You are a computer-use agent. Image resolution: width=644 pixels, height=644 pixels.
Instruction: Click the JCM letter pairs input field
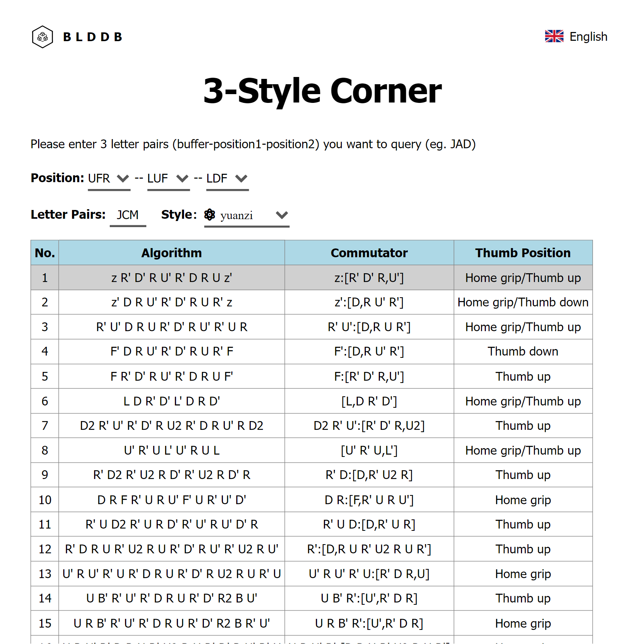(x=128, y=215)
